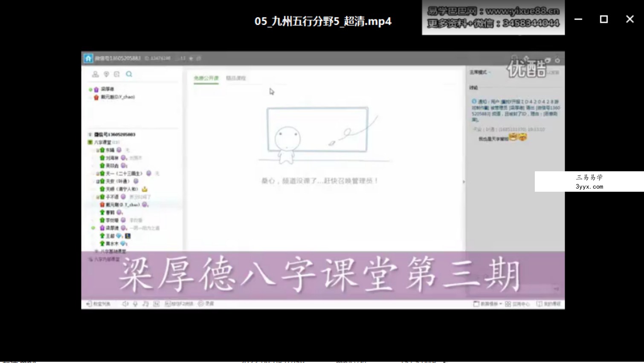
Task: Open 我的课程 at the bottom right
Action: click(x=548, y=304)
